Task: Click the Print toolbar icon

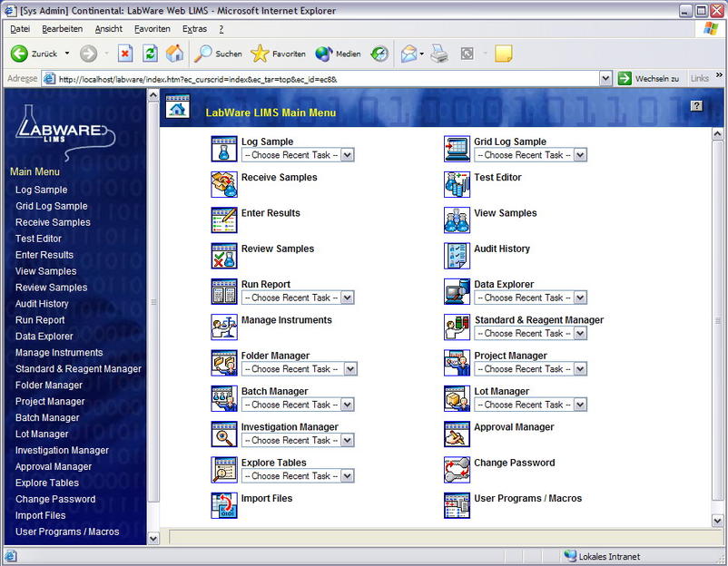Action: [x=438, y=54]
